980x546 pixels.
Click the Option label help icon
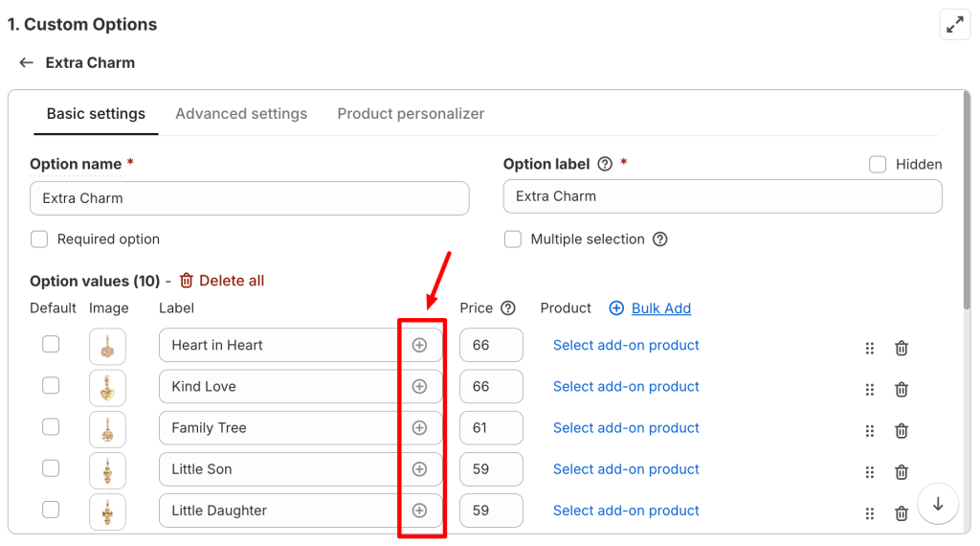(605, 164)
